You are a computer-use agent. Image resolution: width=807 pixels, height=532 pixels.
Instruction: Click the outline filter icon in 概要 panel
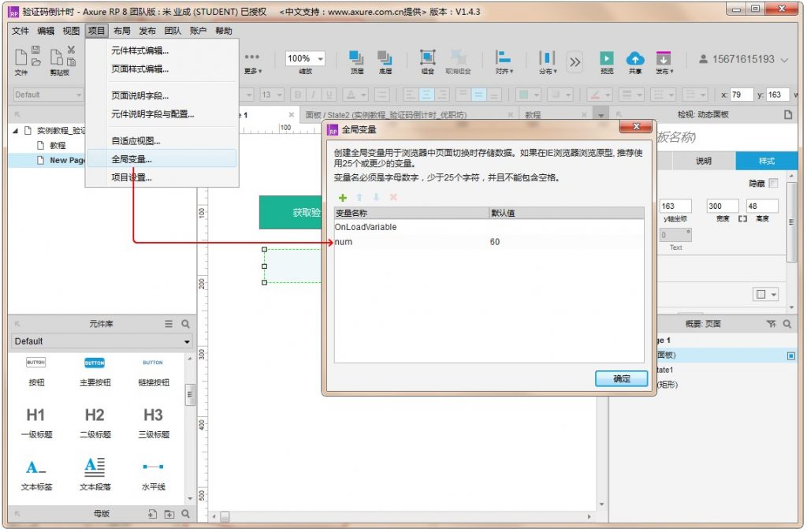(x=771, y=324)
